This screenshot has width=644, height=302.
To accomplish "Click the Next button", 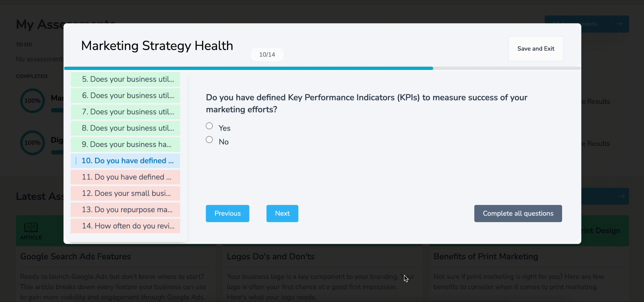I will click(x=282, y=213).
